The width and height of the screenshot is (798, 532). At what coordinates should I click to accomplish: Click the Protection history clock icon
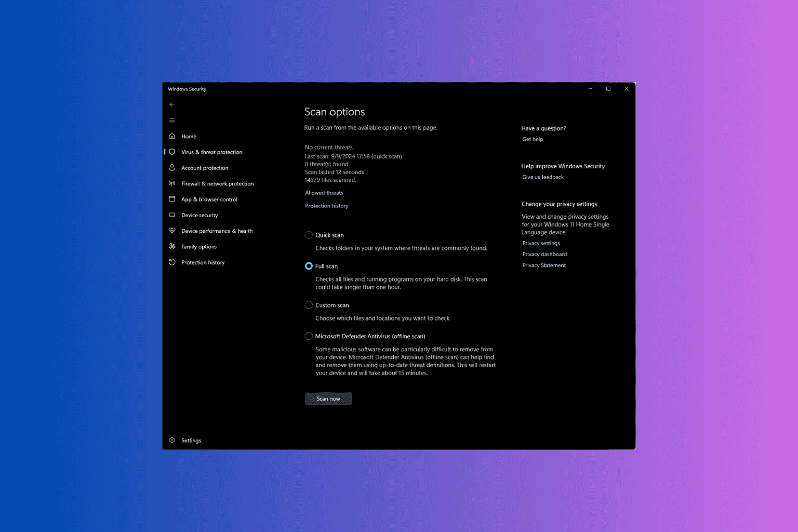point(172,262)
